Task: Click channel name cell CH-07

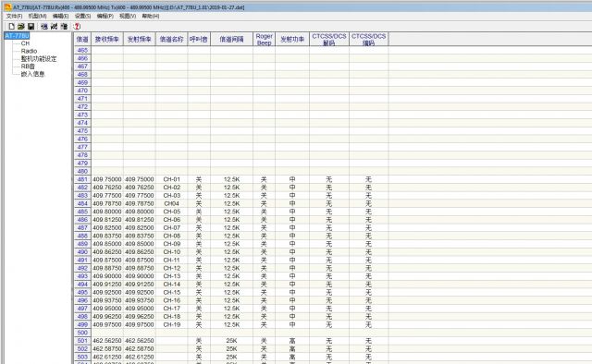Action: [x=171, y=228]
